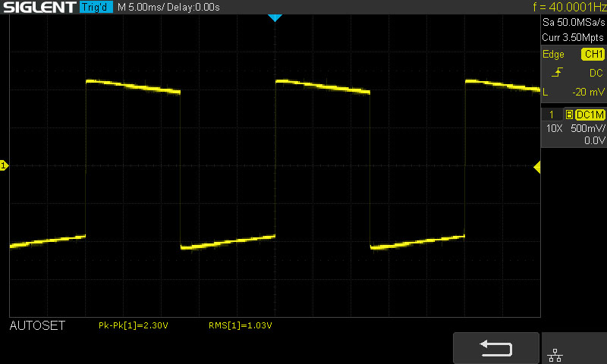Click the rising edge slope icon
Screen dimensions: 607x364
[557, 72]
